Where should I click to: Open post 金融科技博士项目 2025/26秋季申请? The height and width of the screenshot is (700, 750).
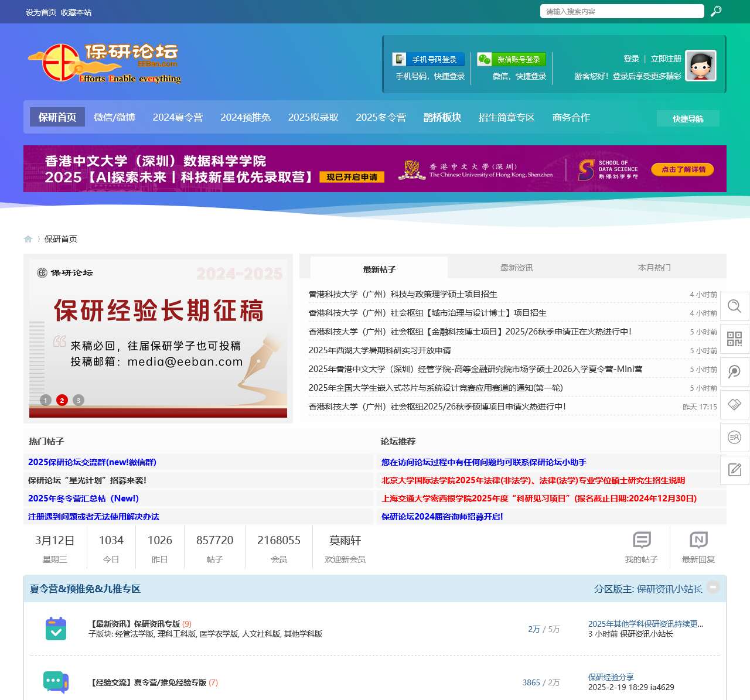[x=470, y=332]
